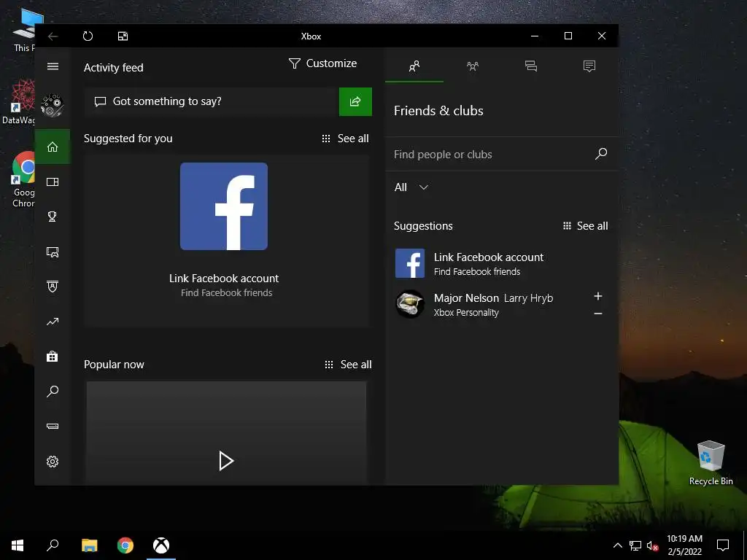The height and width of the screenshot is (560, 747).
Task: Click Xbox app icon in taskbar
Action: pyautogui.click(x=161, y=545)
